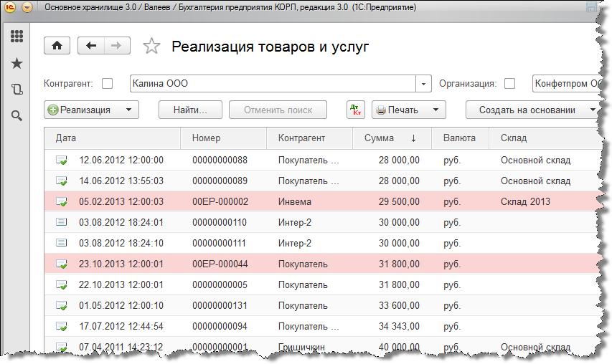Go to the home page button
This screenshot has width=612, height=364.
(57, 46)
